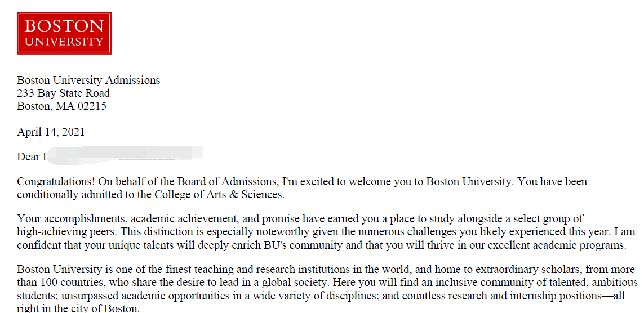Click the word "Dear" in the salutation

(x=28, y=157)
